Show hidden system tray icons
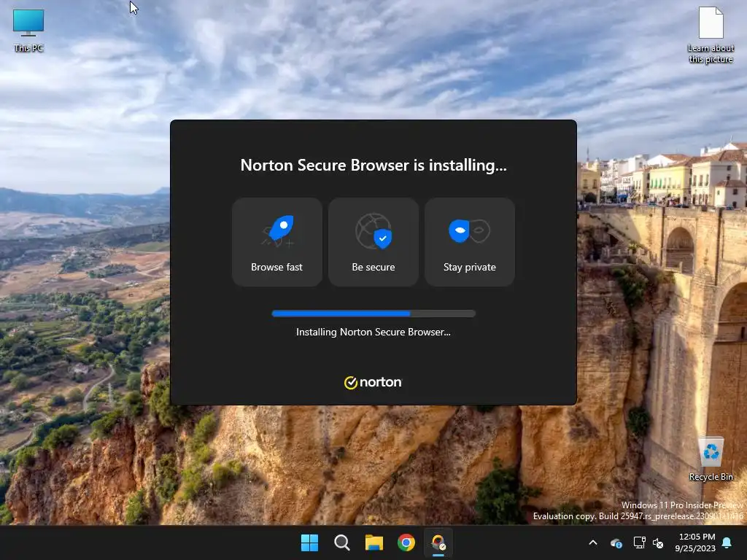 (x=593, y=542)
